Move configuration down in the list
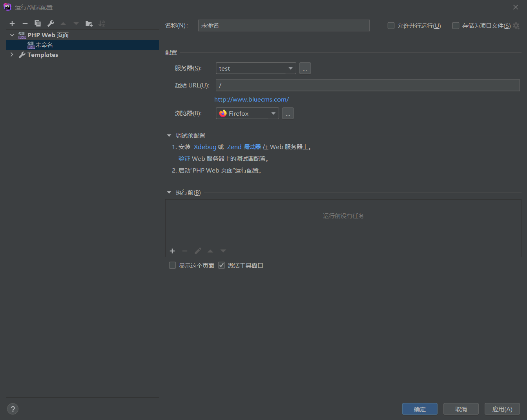Screen dimensions: 527x420 coord(76,24)
